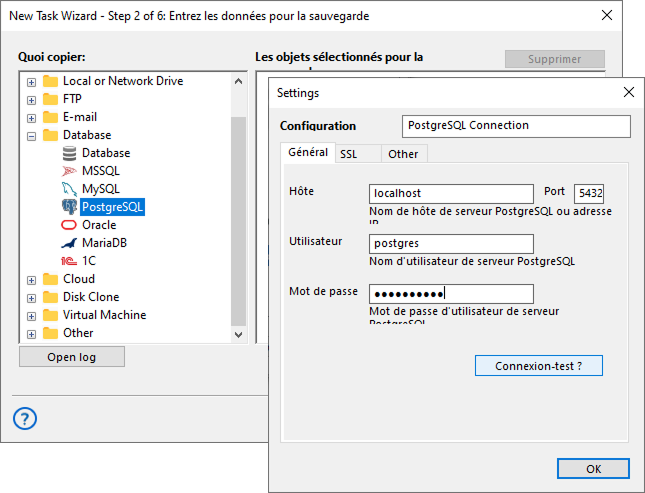Select the Cloud label in tree
This screenshot has width=645, height=493.
pos(79,279)
